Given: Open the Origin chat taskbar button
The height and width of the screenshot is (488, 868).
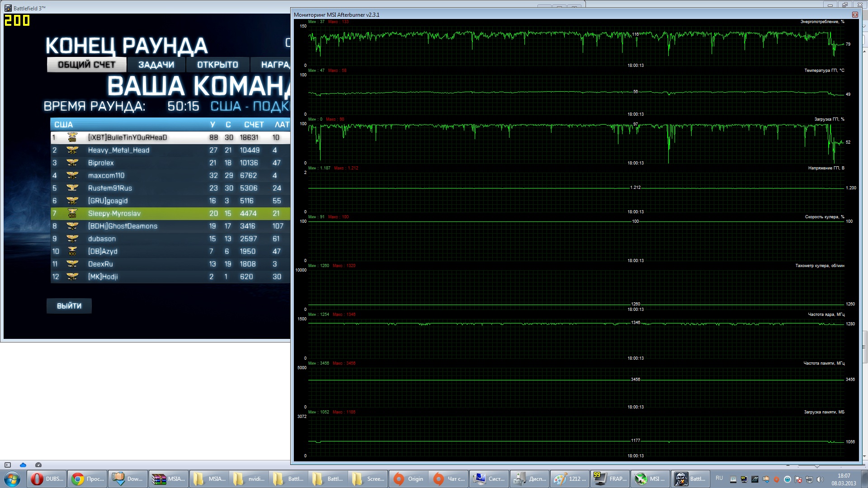Looking at the screenshot, I should (x=448, y=479).
